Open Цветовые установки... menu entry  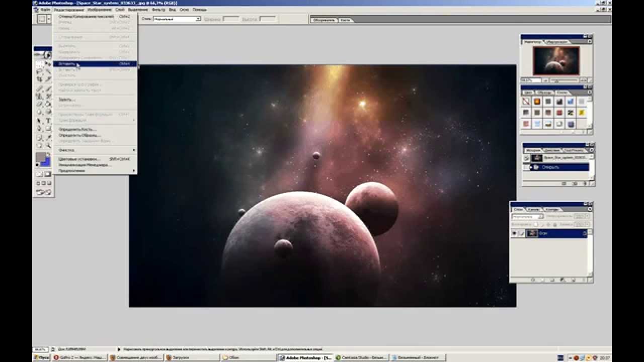coord(94,159)
